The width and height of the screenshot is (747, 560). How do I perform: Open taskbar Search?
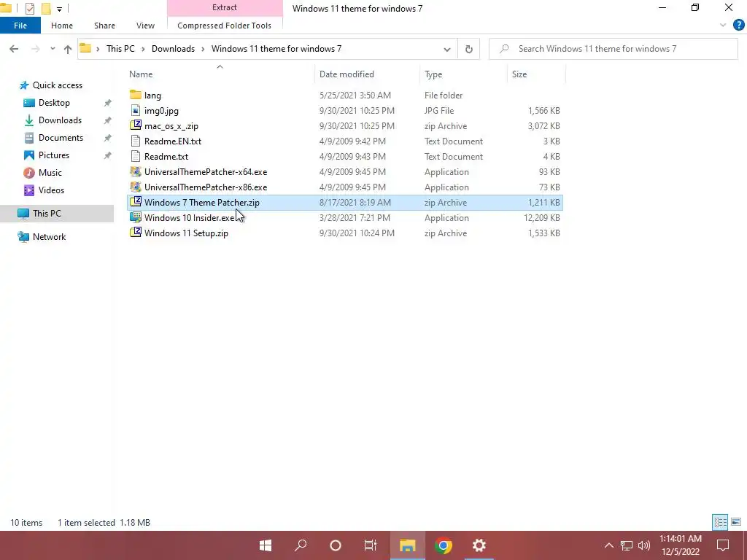pyautogui.click(x=301, y=545)
